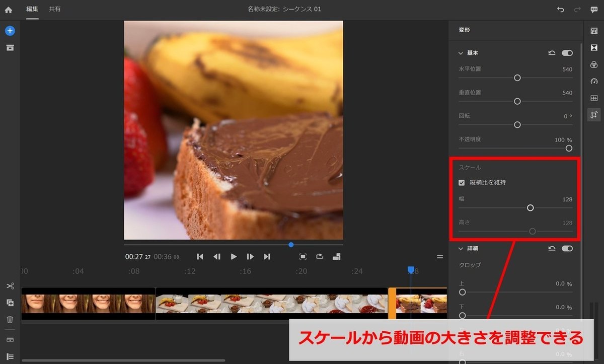
Task: Click the 不透明度 opacity slider handle
Action: pos(569,148)
